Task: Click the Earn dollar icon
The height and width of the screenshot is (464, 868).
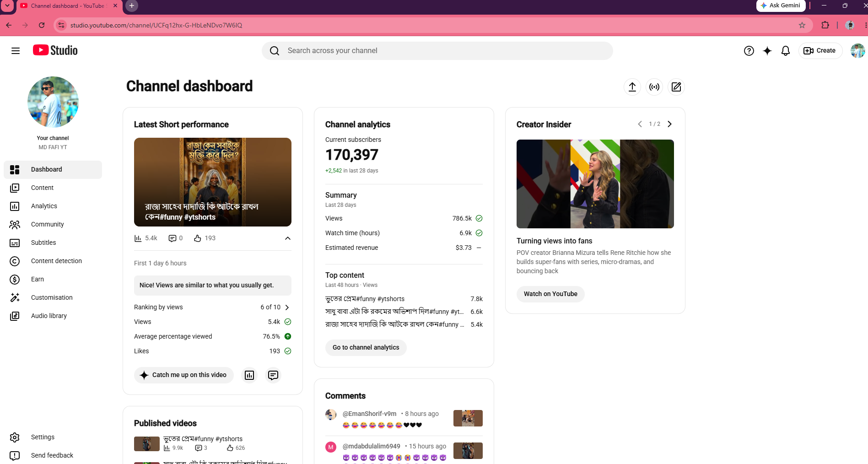Action: pos(15,280)
